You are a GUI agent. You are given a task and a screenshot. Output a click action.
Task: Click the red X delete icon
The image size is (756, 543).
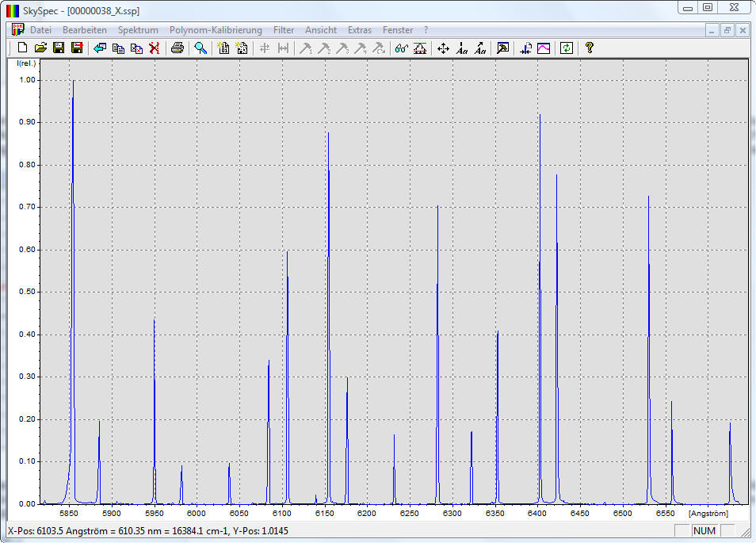pos(155,48)
